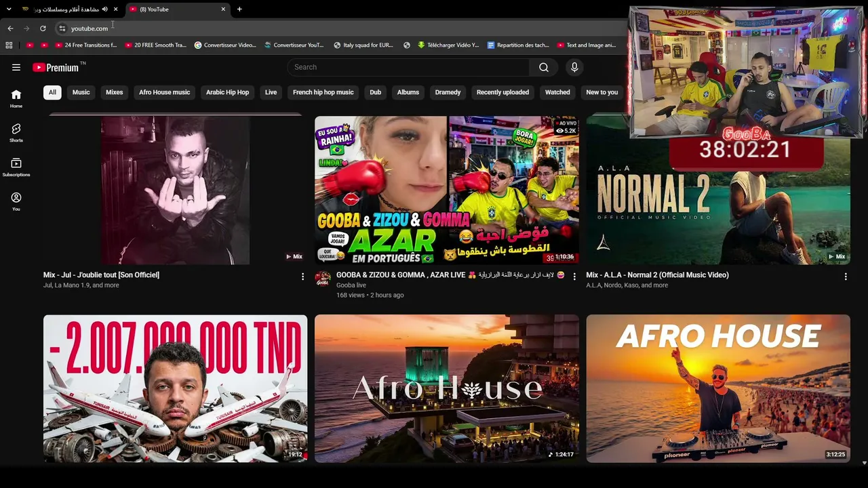Expand the tab search dropdown
868x488 pixels.
point(9,9)
